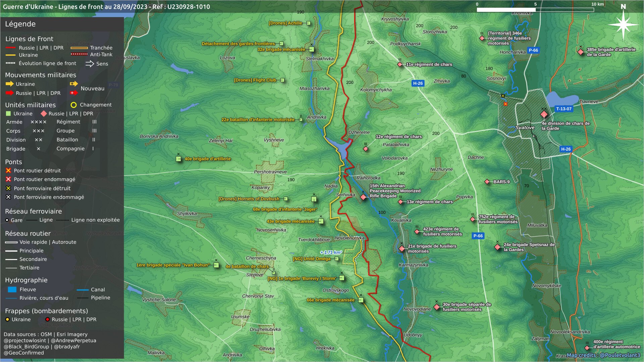Select the 12e régiment de chars diamond
Viewport: 644px width, 362px height.
click(366, 149)
